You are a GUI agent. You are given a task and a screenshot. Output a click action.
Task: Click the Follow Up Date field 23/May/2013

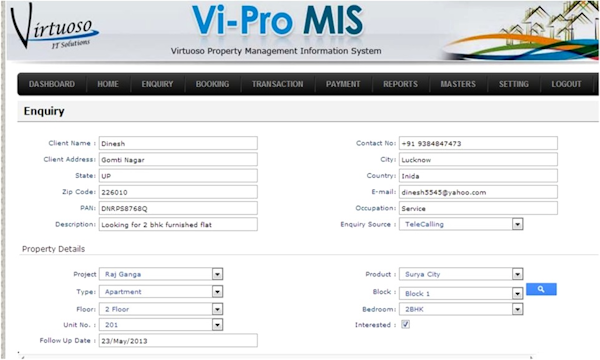[x=178, y=340]
